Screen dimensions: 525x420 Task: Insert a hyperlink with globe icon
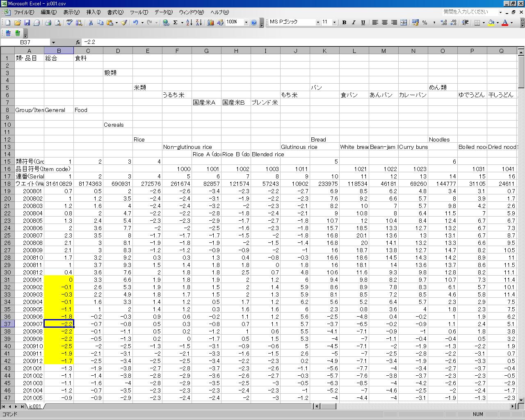pos(166,23)
